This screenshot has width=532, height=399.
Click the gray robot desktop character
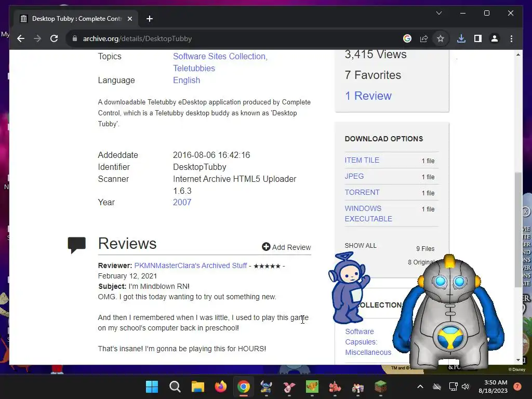(x=449, y=312)
